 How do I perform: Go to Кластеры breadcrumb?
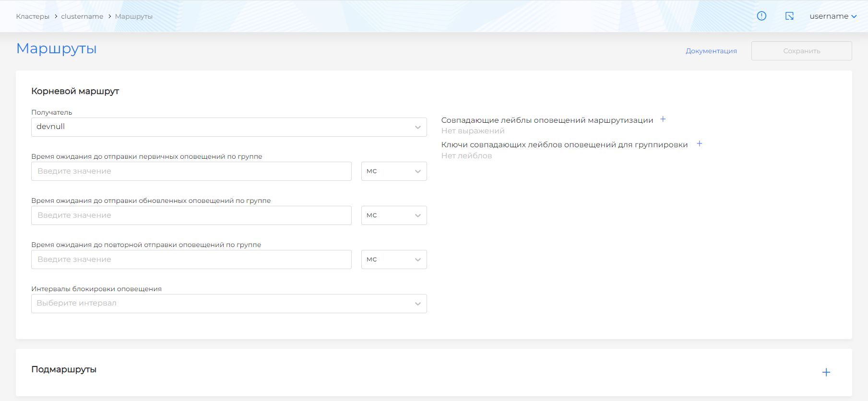pos(33,16)
